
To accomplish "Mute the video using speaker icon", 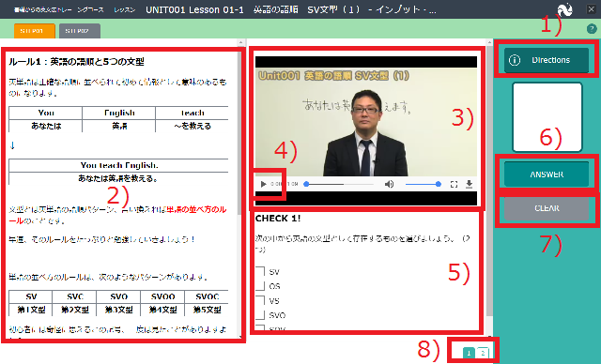I will coord(389,184).
